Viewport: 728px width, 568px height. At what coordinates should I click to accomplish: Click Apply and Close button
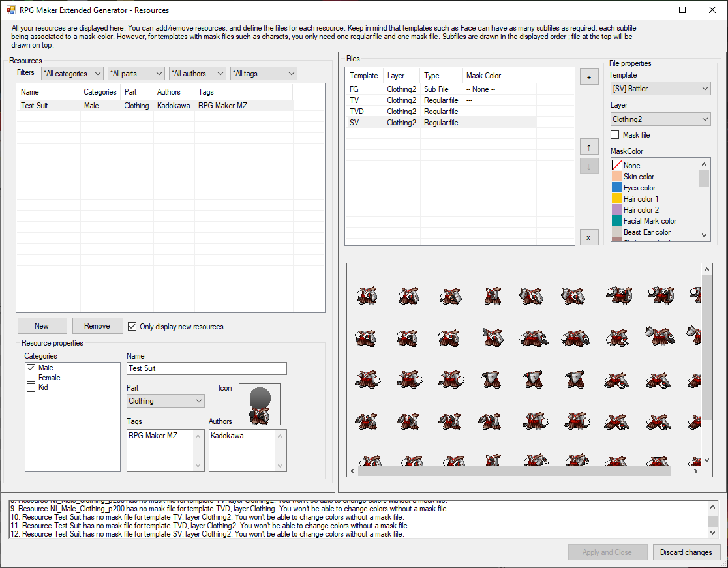coord(607,552)
